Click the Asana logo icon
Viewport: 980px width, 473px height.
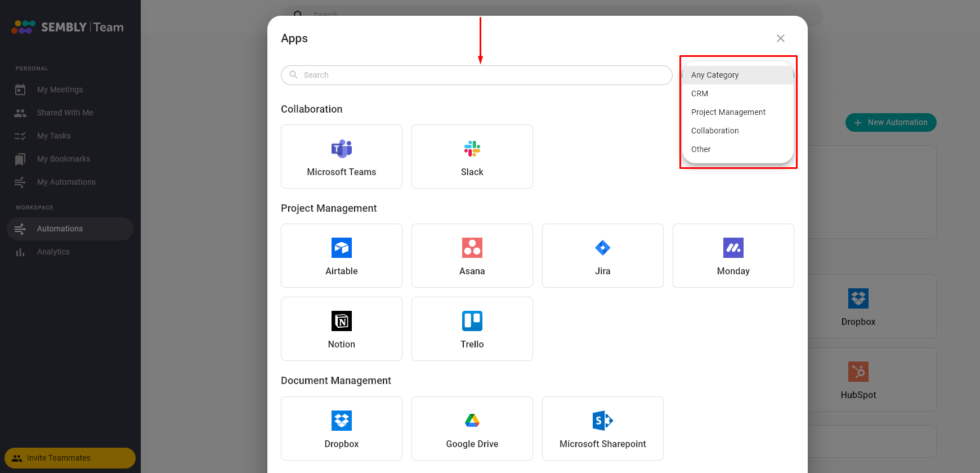472,248
